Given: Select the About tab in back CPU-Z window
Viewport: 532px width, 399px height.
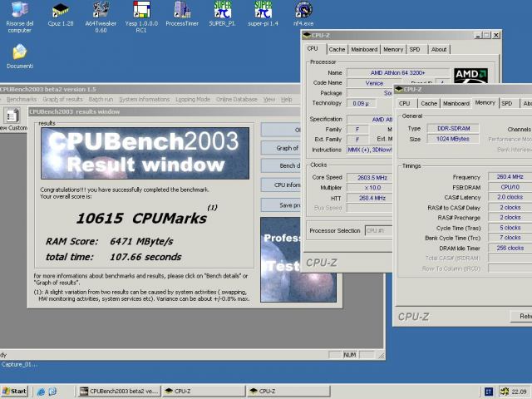Looking at the screenshot, I should 439,50.
